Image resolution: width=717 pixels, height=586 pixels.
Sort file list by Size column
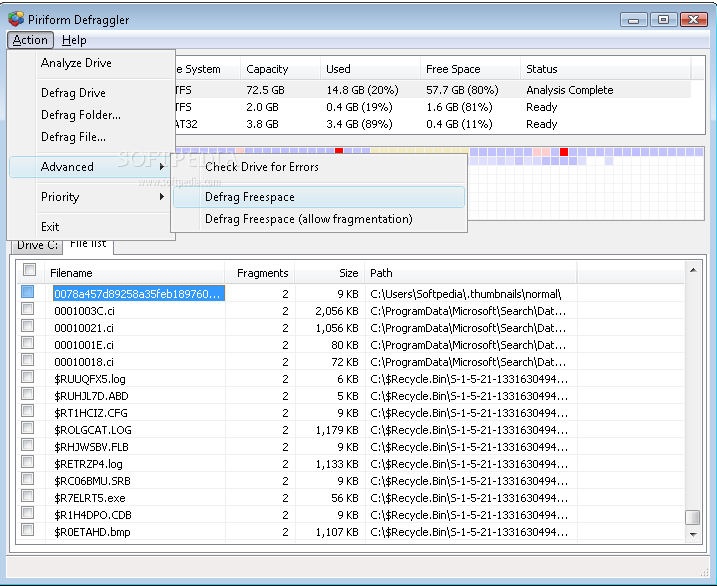coord(330,273)
